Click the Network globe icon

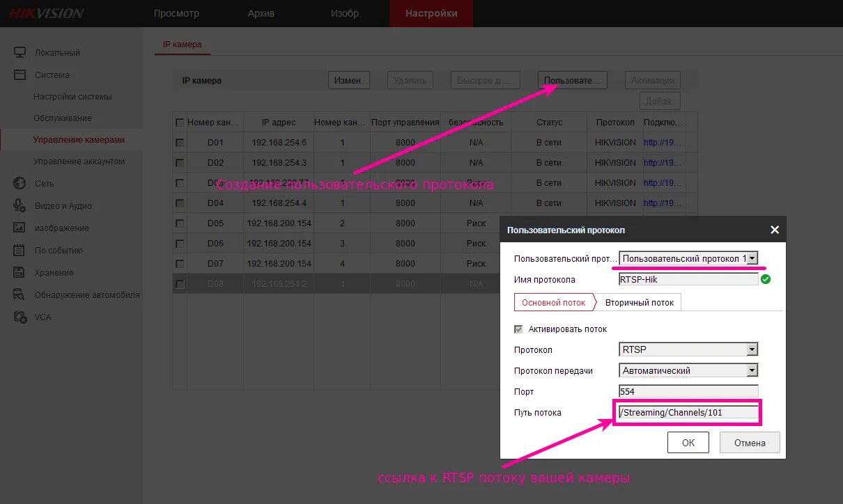(20, 183)
